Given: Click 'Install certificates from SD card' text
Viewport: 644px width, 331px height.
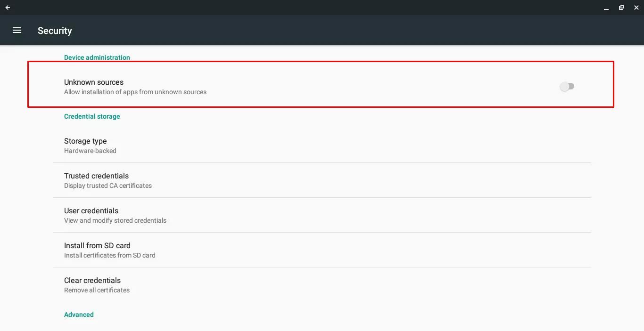Looking at the screenshot, I should pyautogui.click(x=110, y=256).
